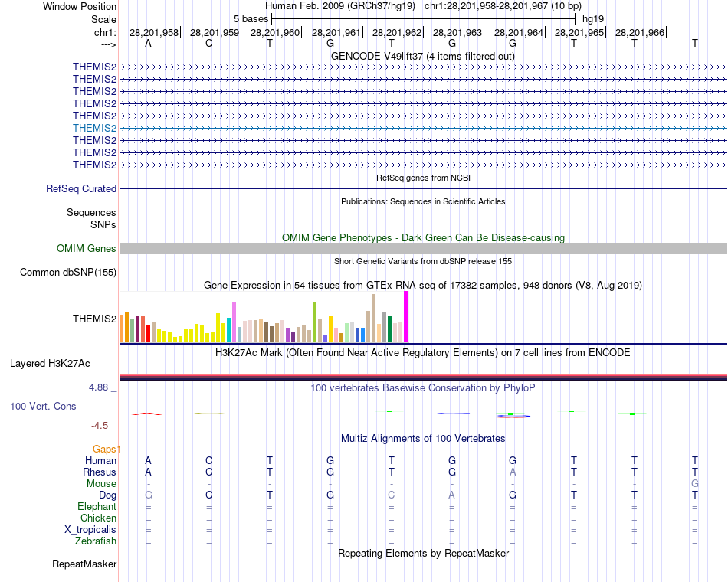Click the Common dbSNP(155) track label
Image resolution: width=728 pixels, height=582 pixels.
pos(67,273)
